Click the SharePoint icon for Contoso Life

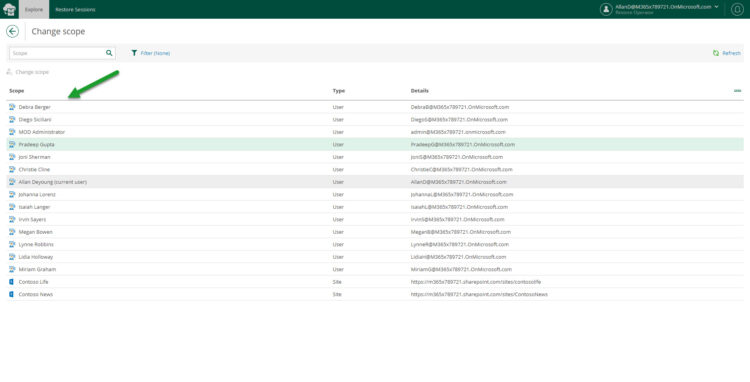11,282
